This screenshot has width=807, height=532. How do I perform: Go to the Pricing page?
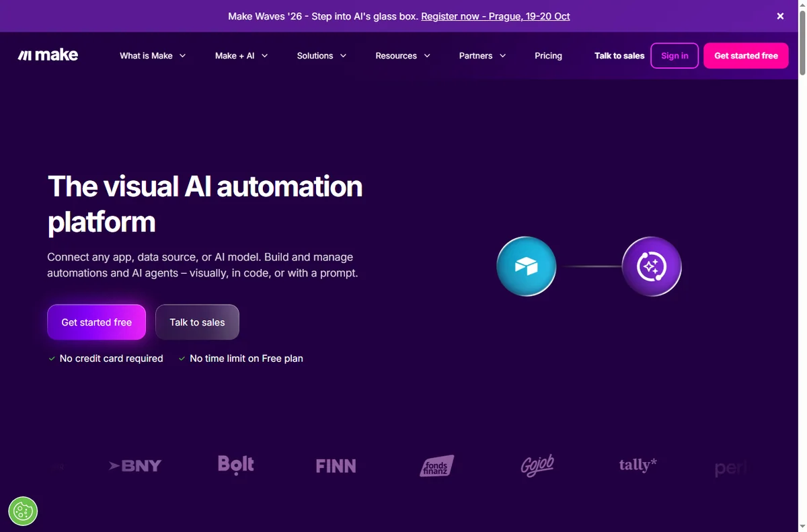[x=548, y=56]
